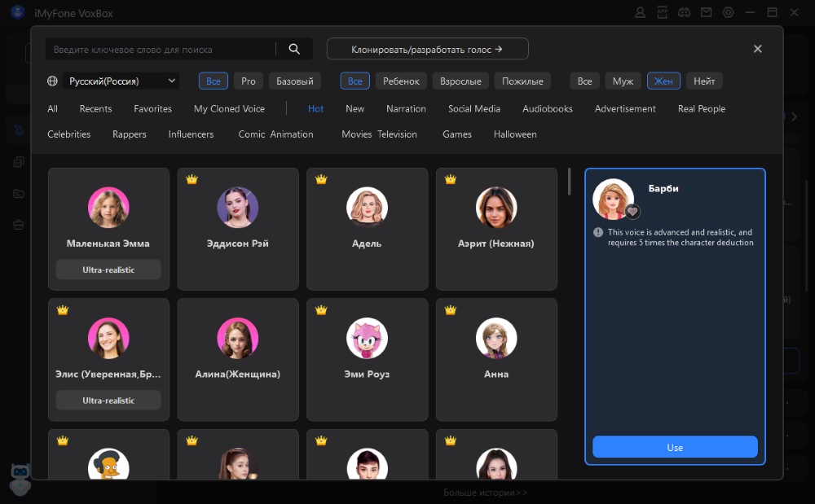Viewport: 815px width, 504px height.
Task: Filter voices by Взрослые age
Action: click(x=460, y=81)
